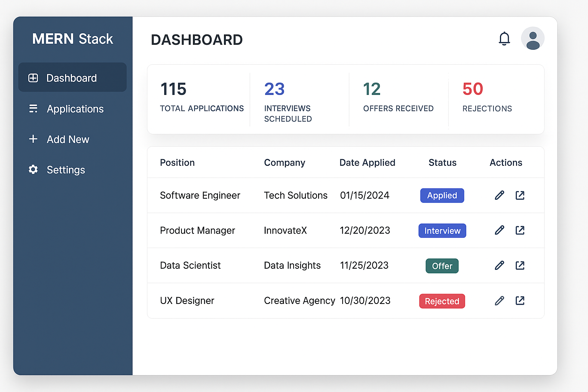Click the red Rejected status badge

tap(442, 301)
